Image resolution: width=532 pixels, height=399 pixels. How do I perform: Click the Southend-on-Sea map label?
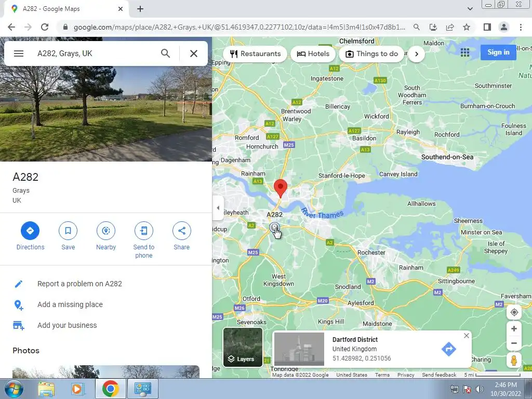coord(447,157)
